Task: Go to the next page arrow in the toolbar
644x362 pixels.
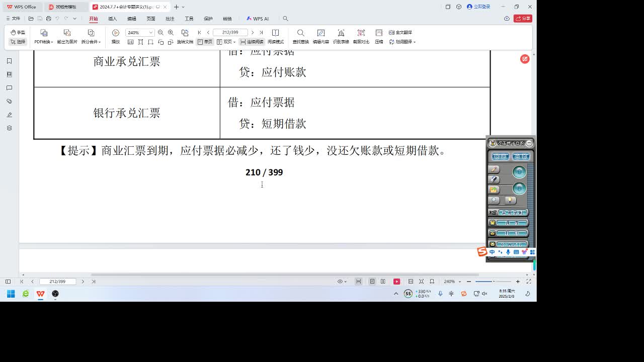Action: [253, 33]
